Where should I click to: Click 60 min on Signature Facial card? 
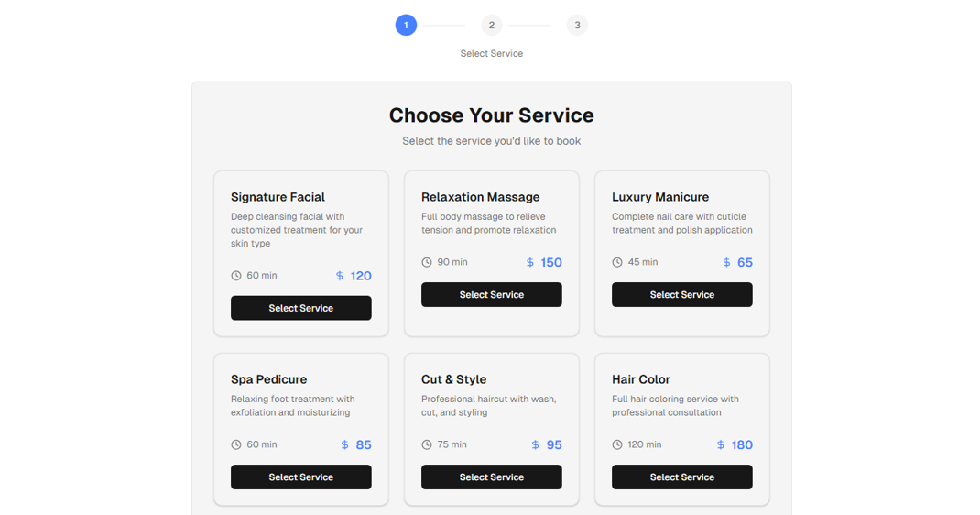pos(262,275)
